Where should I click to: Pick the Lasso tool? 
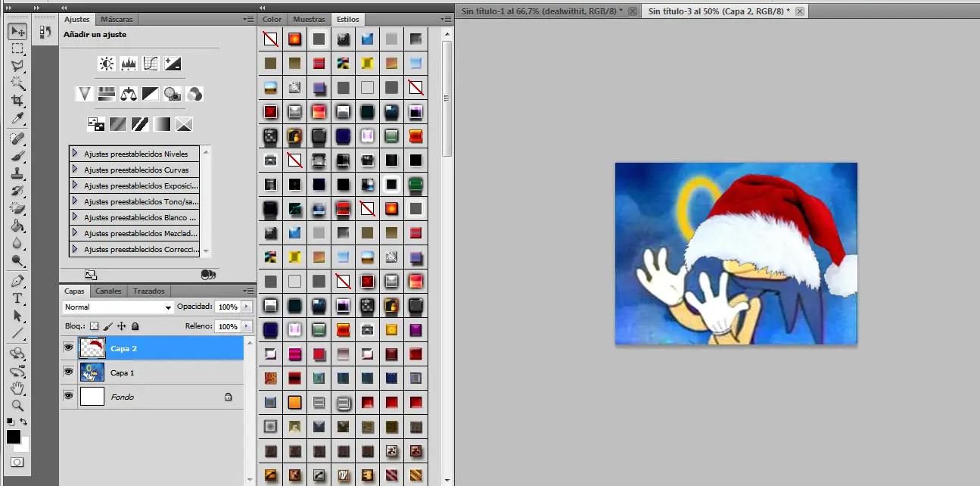[x=17, y=66]
